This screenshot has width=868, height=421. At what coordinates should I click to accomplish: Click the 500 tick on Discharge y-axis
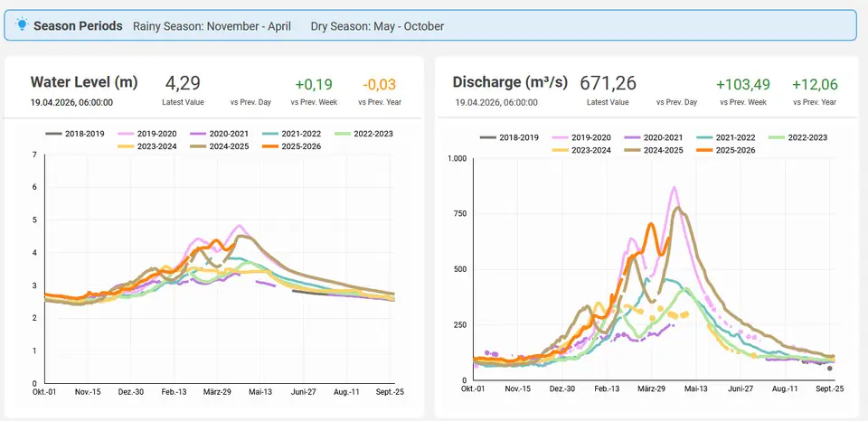pyautogui.click(x=461, y=270)
